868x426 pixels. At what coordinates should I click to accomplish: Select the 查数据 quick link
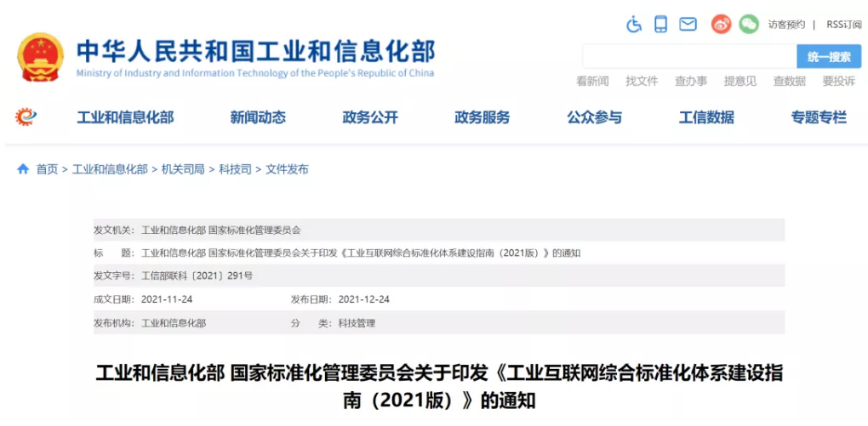pyautogui.click(x=789, y=81)
